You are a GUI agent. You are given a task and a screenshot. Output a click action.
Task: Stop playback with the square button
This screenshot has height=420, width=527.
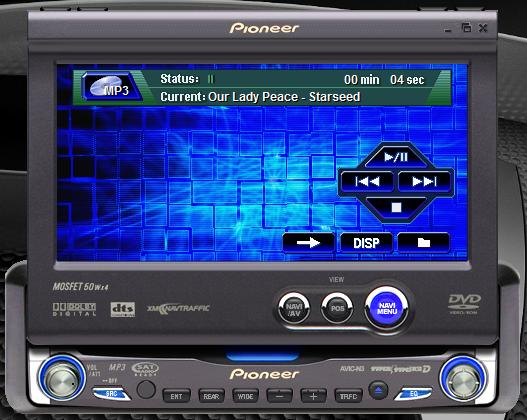(396, 207)
